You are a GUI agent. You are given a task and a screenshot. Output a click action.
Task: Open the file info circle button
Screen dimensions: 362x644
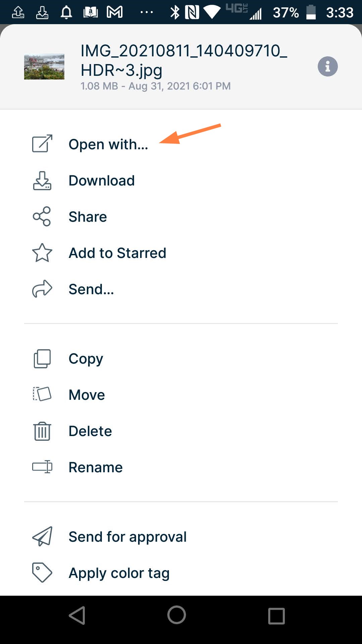[x=327, y=66]
